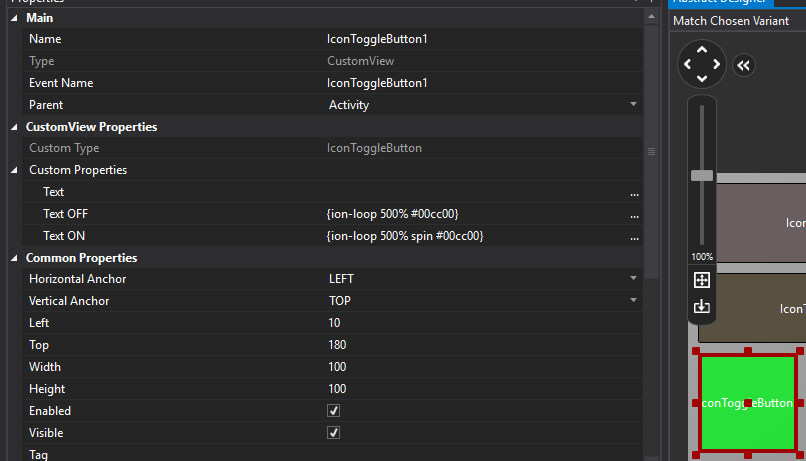Viewport: 806px width, 461px height.
Task: Open the Parent dropdown
Action: click(x=633, y=104)
